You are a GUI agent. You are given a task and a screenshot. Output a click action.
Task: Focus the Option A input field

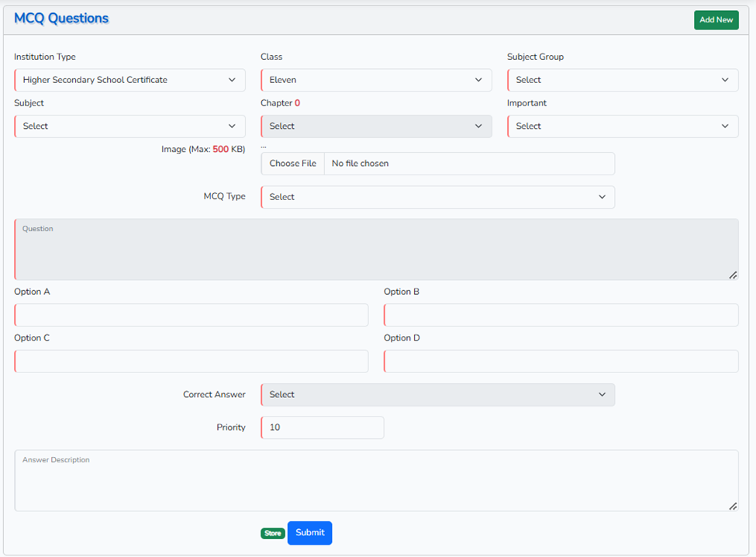192,315
